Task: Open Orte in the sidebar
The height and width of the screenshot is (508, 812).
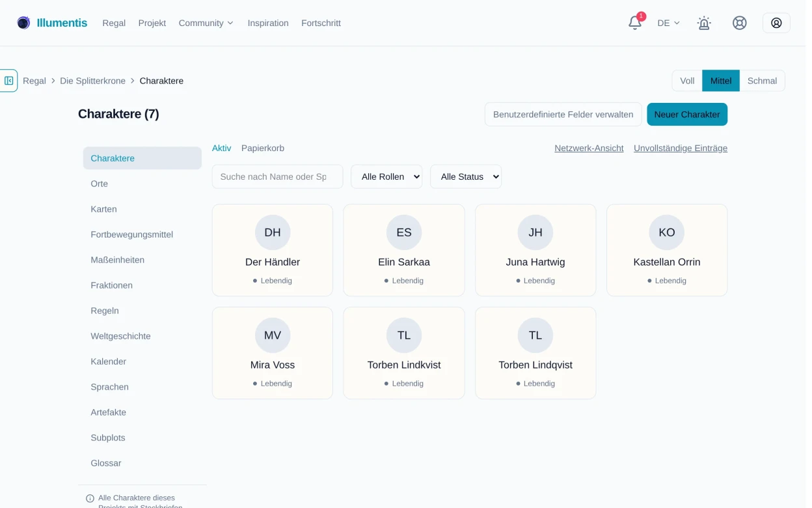Action: tap(142, 184)
